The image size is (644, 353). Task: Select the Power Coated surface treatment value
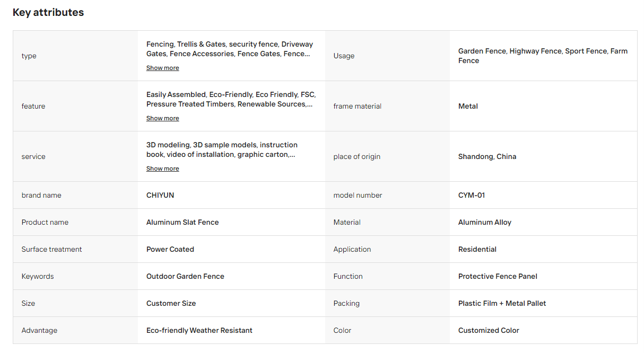[x=170, y=249]
